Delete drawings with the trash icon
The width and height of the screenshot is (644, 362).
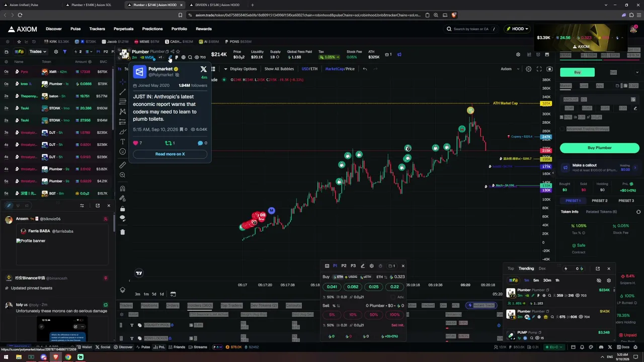(122, 232)
